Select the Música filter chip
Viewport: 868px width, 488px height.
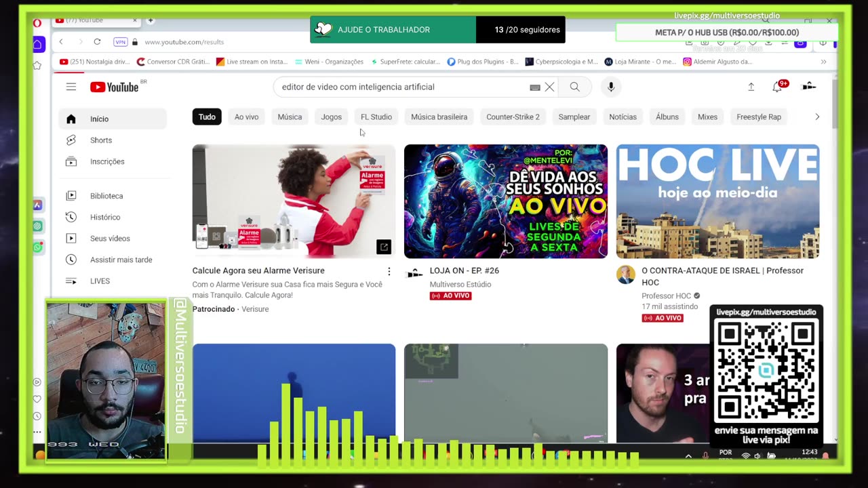290,117
